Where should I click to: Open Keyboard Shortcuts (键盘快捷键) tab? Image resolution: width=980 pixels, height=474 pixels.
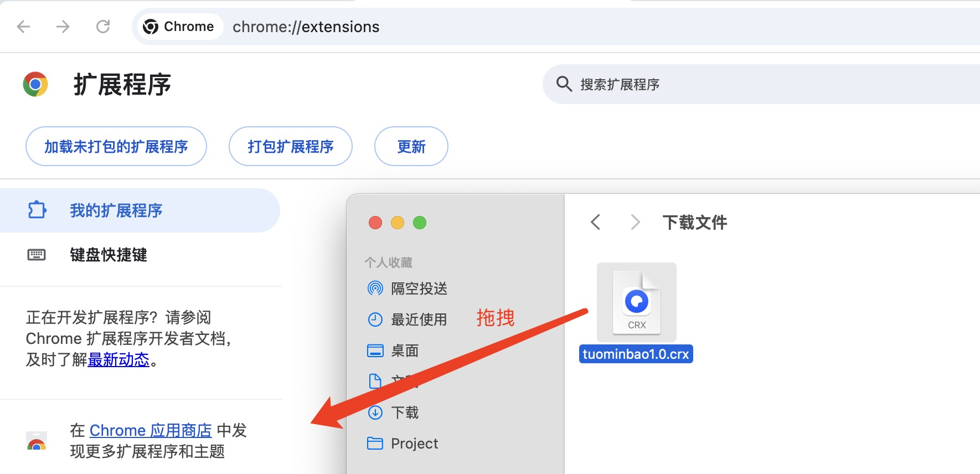coord(109,255)
